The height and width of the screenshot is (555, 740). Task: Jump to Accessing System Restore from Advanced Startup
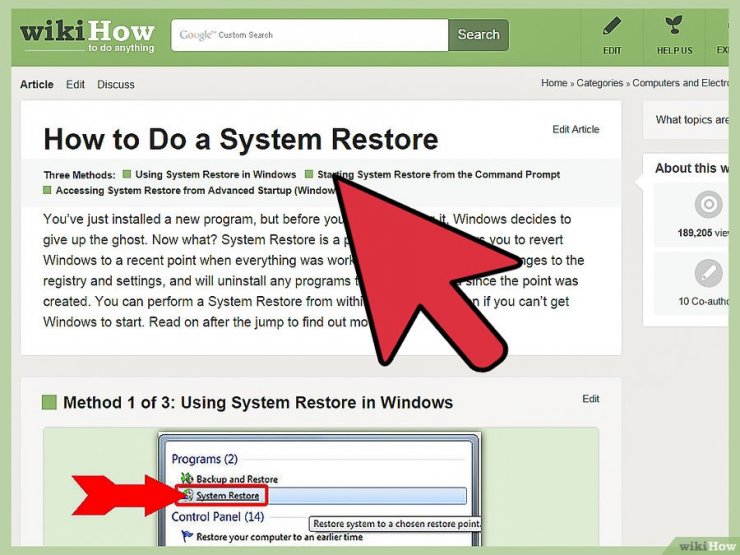195,191
